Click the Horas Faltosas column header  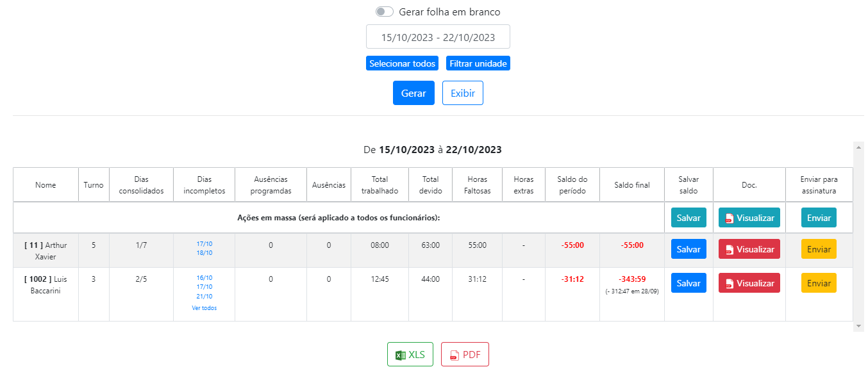coord(478,185)
